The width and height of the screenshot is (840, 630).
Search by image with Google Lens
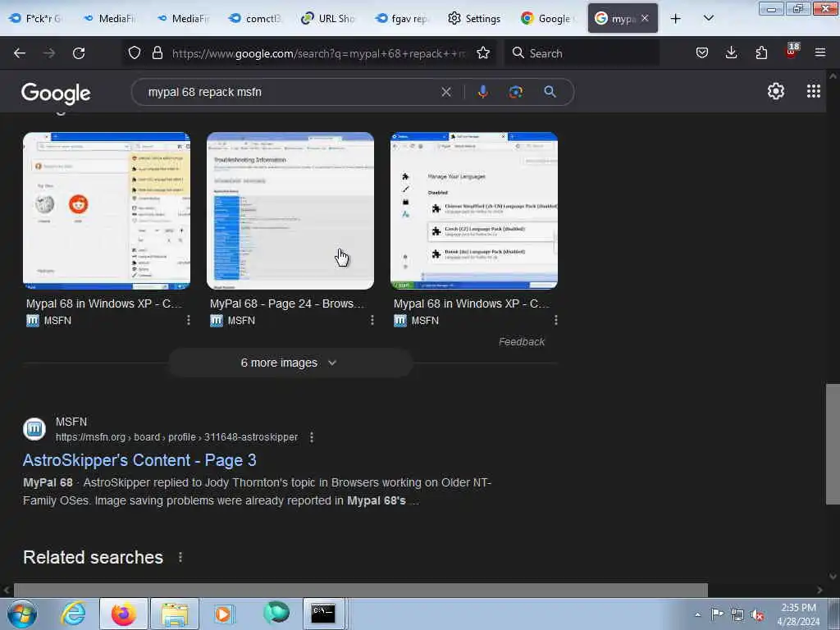click(515, 92)
